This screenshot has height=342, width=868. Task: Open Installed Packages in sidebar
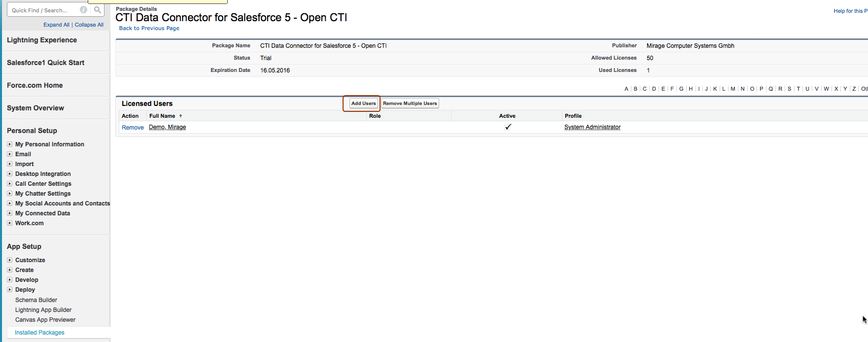click(x=39, y=333)
